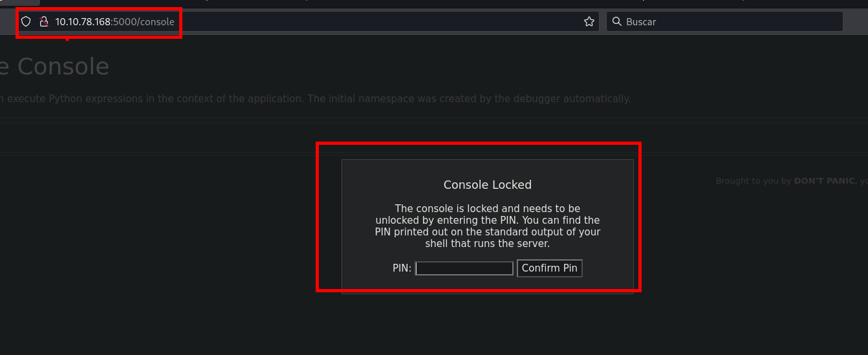Click the Console Locked heading

pos(487,184)
